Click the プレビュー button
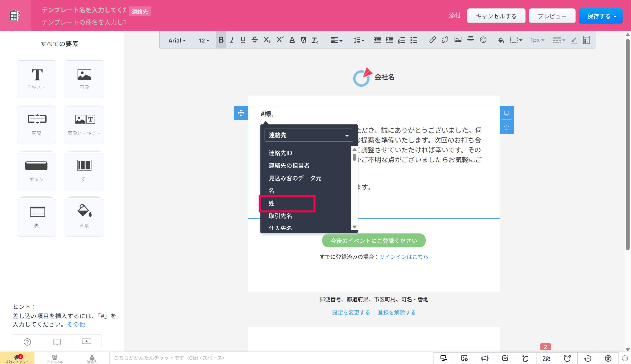631x364 pixels. tap(552, 16)
